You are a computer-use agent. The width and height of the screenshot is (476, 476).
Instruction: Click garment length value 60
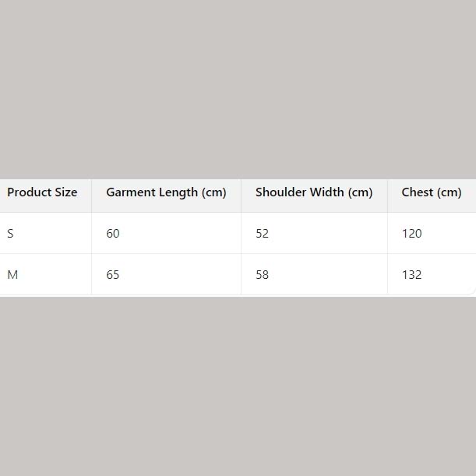coord(113,234)
